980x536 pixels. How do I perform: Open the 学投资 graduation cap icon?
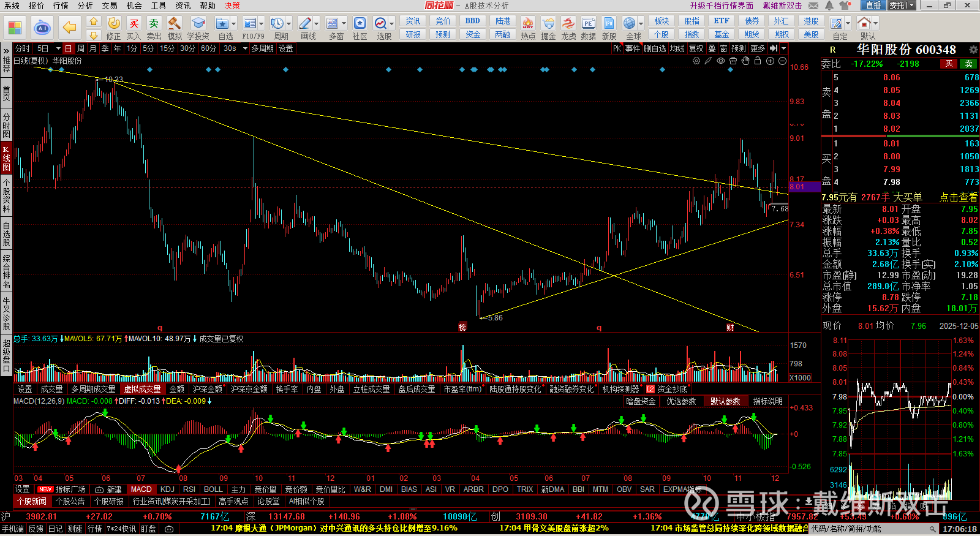click(x=198, y=23)
